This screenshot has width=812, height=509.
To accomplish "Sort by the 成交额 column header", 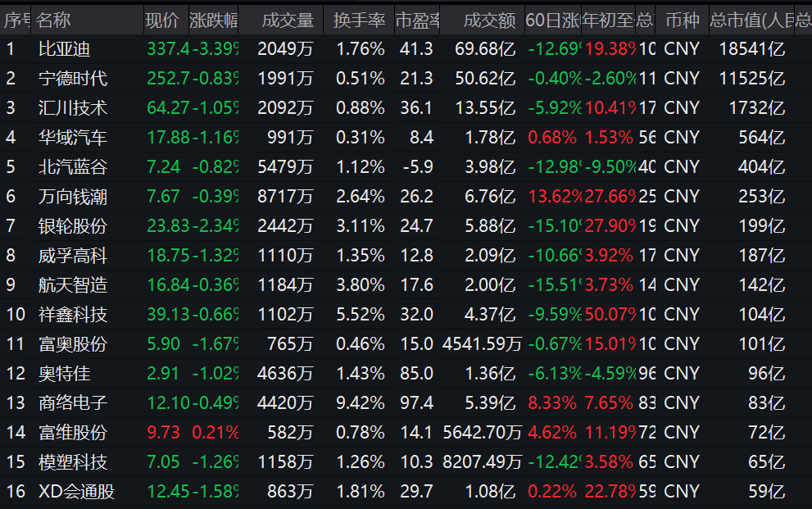I will (x=489, y=20).
